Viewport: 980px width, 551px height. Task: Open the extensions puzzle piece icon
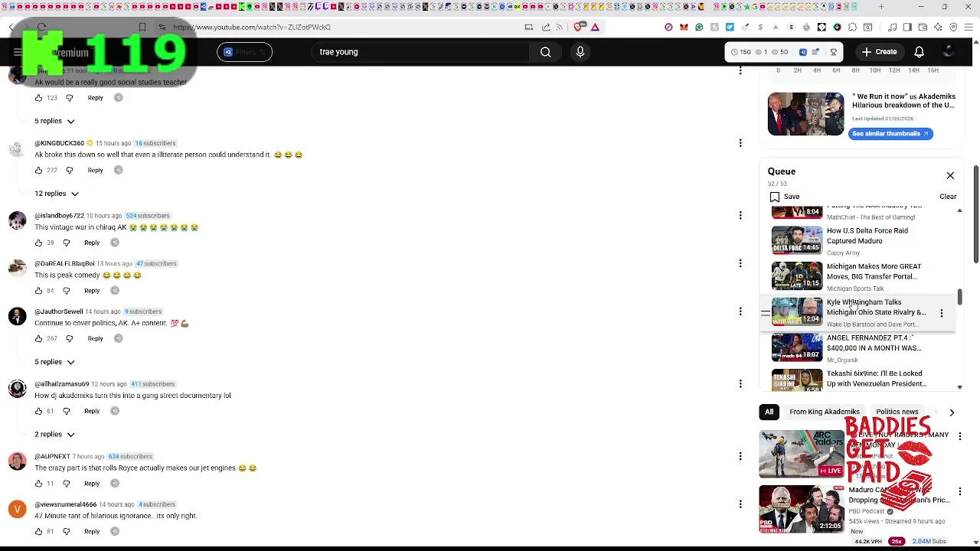[x=852, y=27]
